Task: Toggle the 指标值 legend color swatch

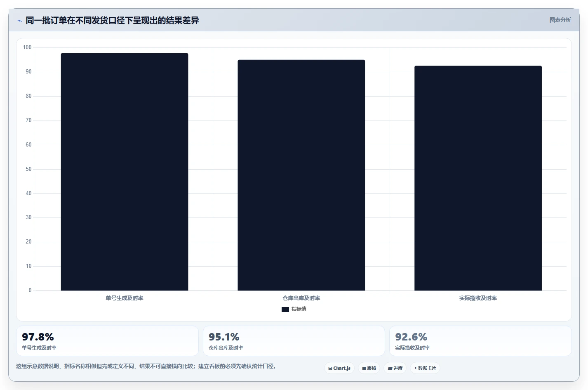Action: coord(285,309)
